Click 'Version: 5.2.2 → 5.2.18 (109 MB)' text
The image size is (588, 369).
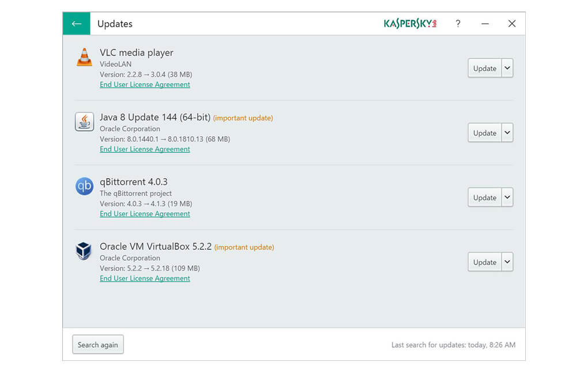150,268
